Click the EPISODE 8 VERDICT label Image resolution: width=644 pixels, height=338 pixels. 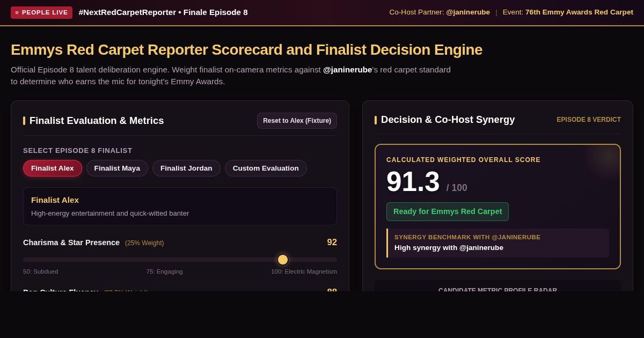coord(589,120)
